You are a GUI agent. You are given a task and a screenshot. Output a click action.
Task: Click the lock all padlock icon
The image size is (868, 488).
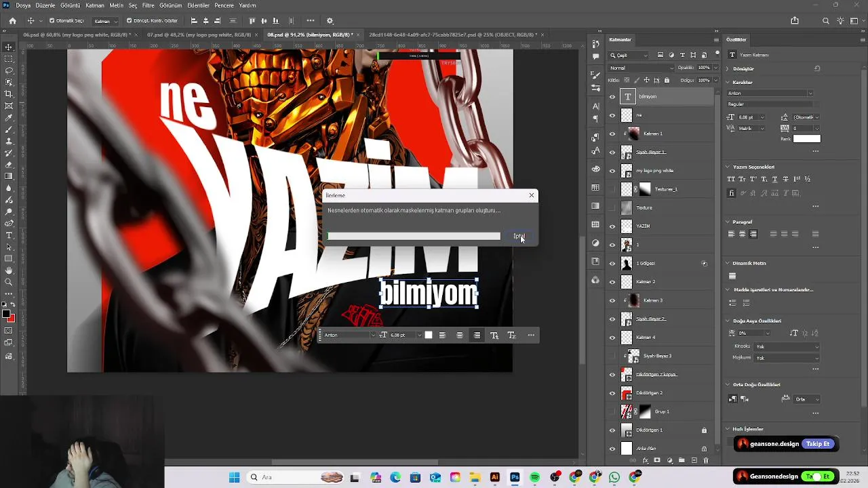click(667, 80)
